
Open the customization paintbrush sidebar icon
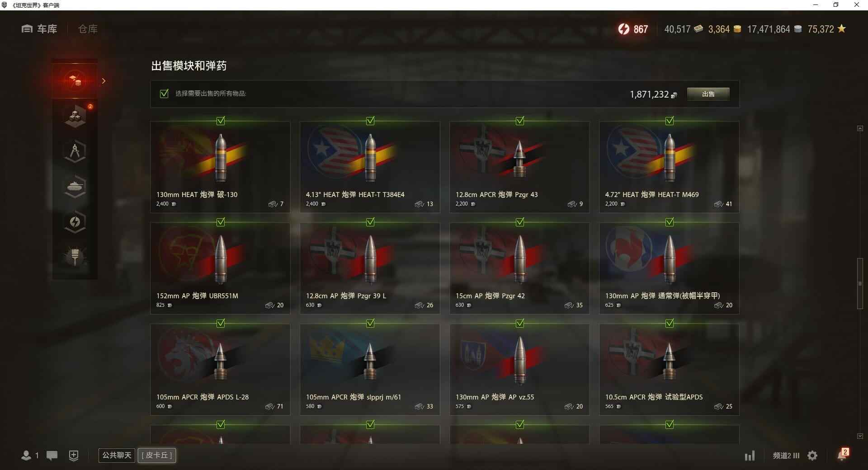[x=75, y=257]
